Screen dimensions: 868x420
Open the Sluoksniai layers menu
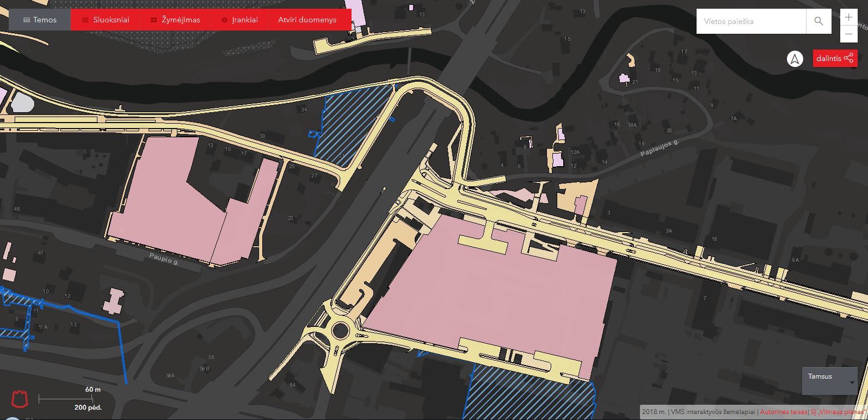click(106, 20)
